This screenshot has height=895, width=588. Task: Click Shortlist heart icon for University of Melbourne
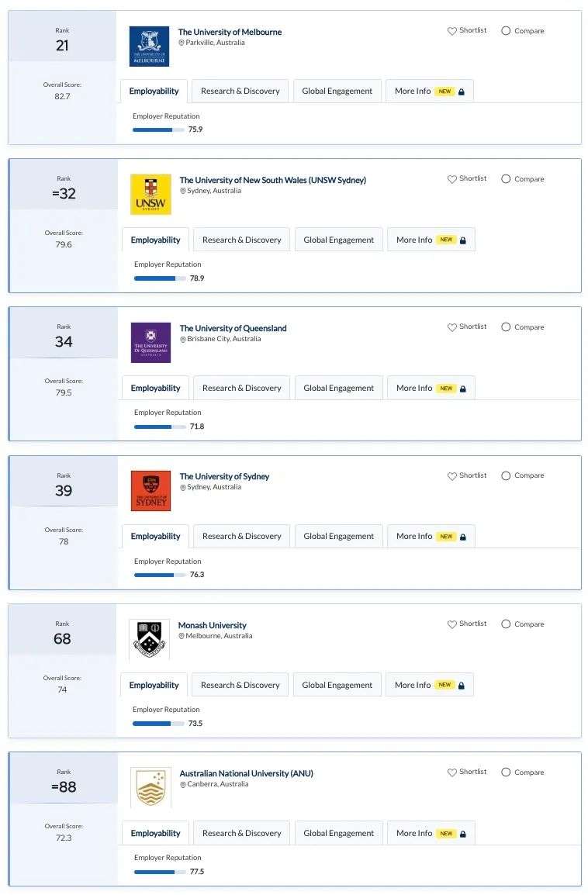(451, 31)
